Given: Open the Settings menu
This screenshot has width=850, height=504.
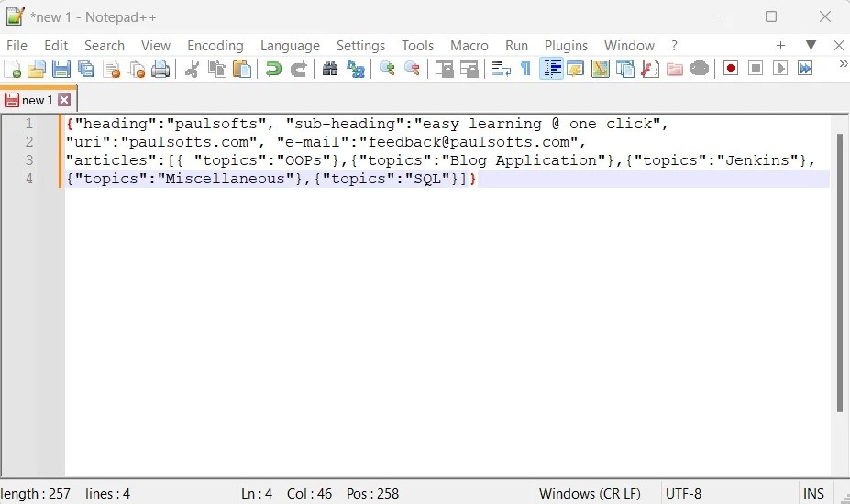Looking at the screenshot, I should [360, 46].
